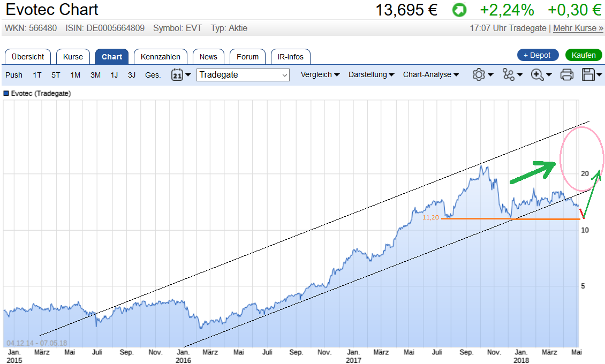
Task: Follow the Mehr Kurse link
Action: 578,28
